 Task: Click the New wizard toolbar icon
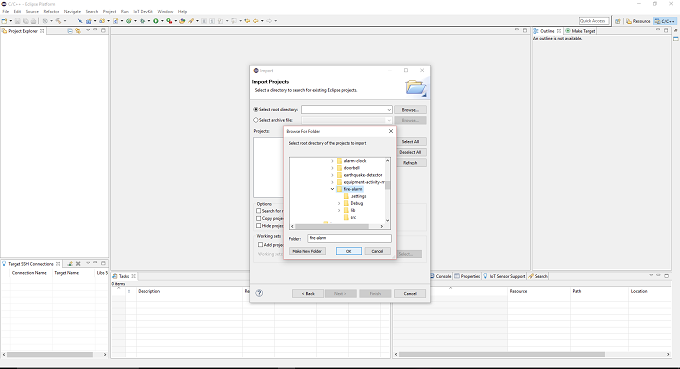[x=4, y=21]
